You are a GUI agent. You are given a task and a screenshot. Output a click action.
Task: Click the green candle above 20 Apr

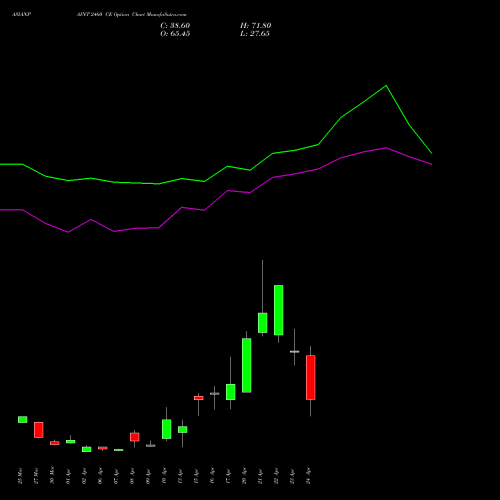click(247, 365)
